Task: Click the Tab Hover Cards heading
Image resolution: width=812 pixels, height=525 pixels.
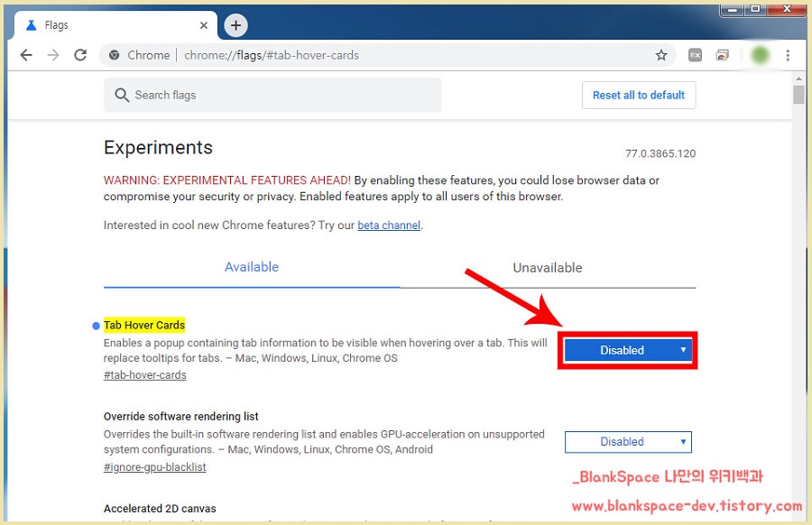Action: 144,325
